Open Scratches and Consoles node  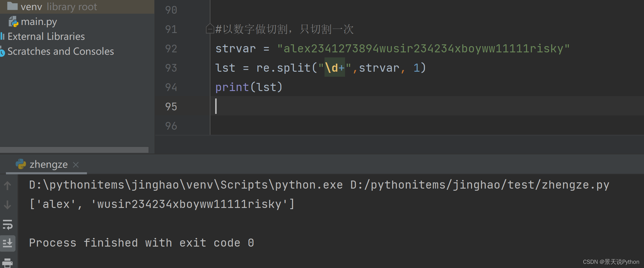coord(61,51)
